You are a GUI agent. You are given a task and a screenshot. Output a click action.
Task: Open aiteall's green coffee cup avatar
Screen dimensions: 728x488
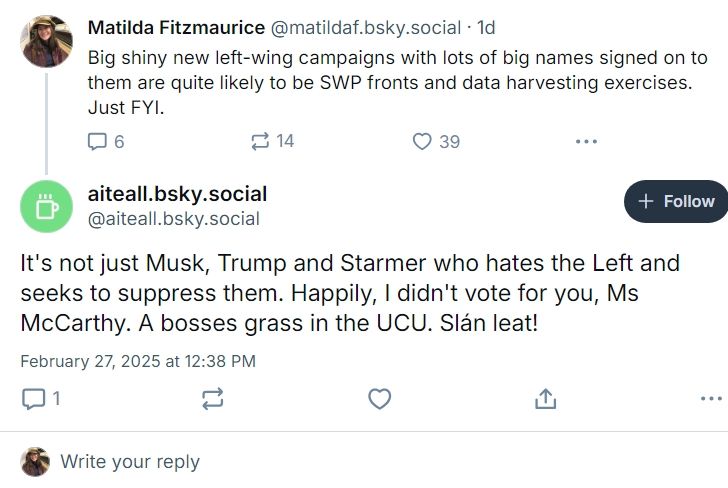(x=46, y=206)
